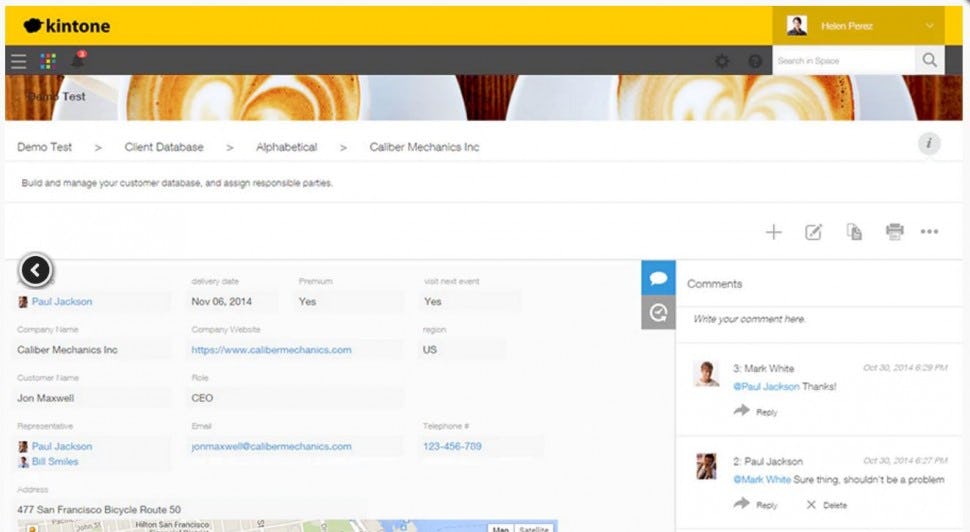Open the more options ellipsis menu

coord(930,232)
